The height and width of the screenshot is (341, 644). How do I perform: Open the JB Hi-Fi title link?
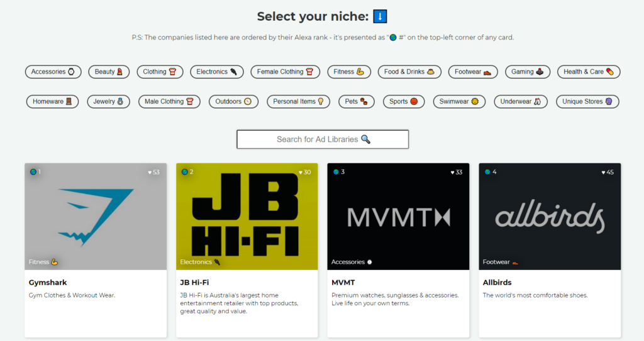194,283
